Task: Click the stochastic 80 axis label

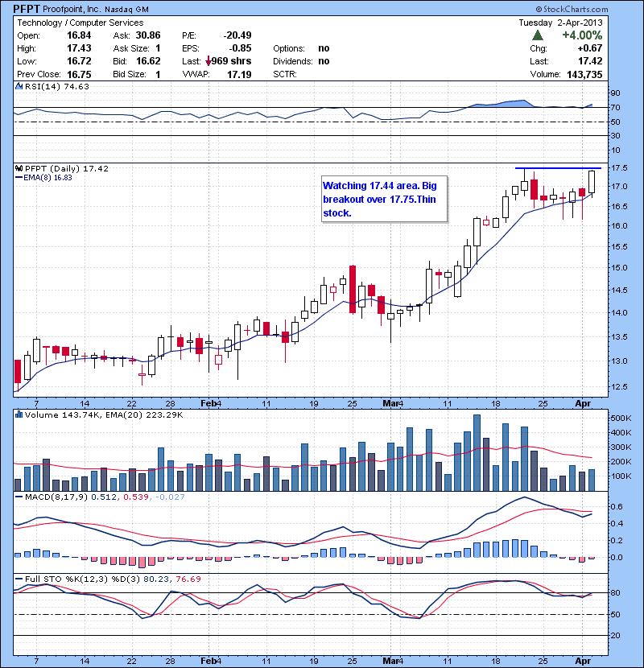Action: (616, 592)
